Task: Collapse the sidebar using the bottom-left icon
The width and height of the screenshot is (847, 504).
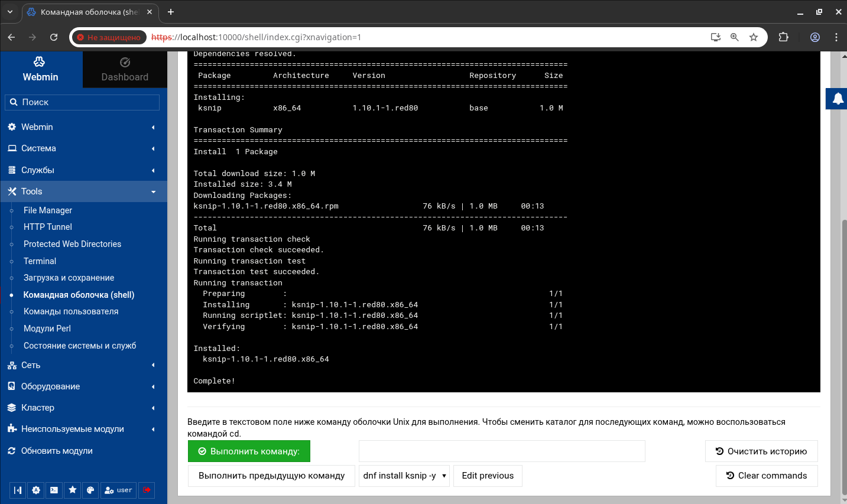Action: point(18,490)
